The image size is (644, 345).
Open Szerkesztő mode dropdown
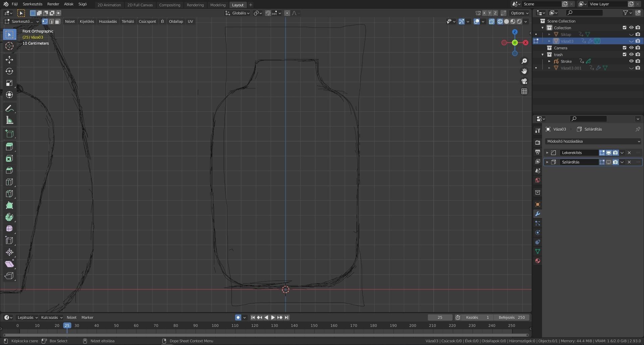[x=22, y=21]
